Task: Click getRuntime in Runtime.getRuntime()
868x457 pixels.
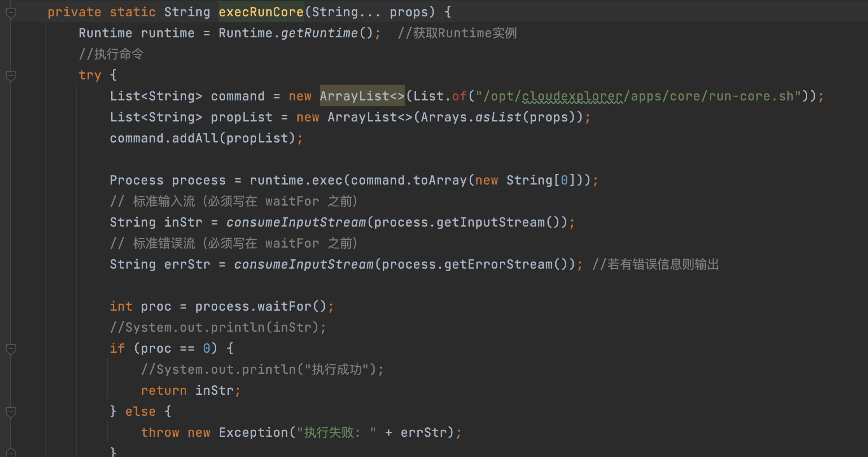Action: [x=319, y=33]
